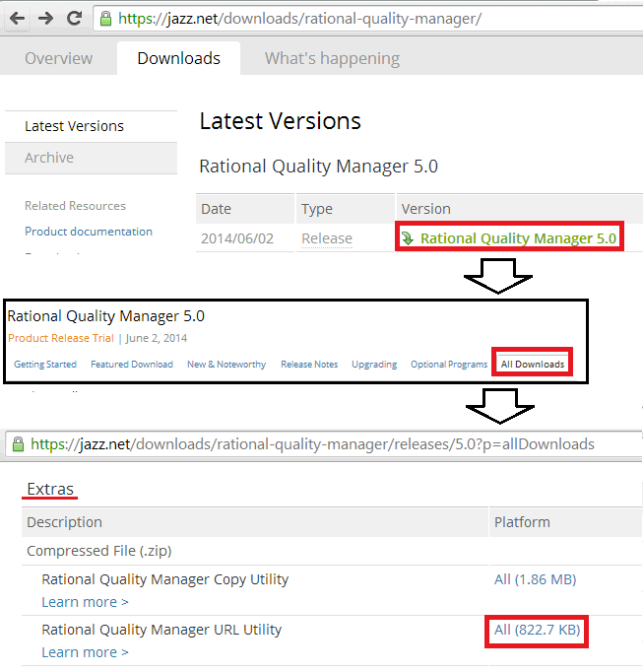
Task: Click the browser back arrow
Action: point(17,19)
